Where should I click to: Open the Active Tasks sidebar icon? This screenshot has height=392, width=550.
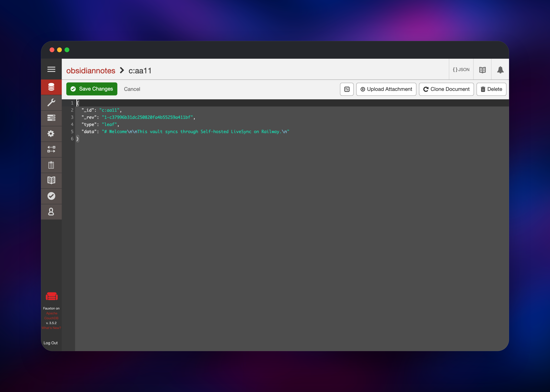point(51,118)
